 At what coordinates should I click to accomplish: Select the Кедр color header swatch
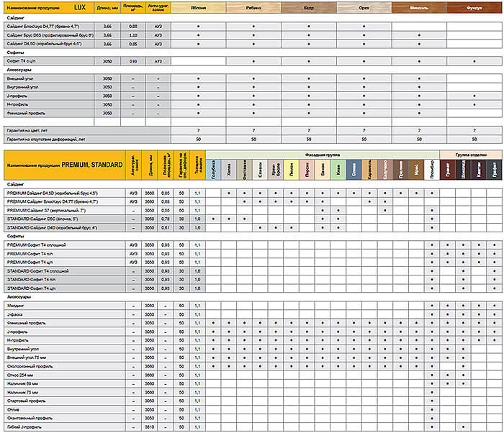tap(309, 8)
